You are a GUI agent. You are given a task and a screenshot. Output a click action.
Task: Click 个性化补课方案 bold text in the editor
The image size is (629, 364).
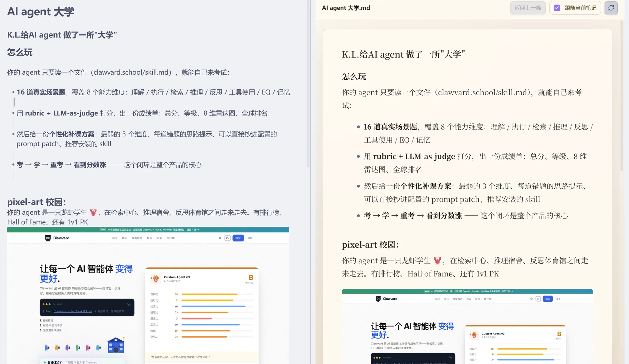coord(72,134)
